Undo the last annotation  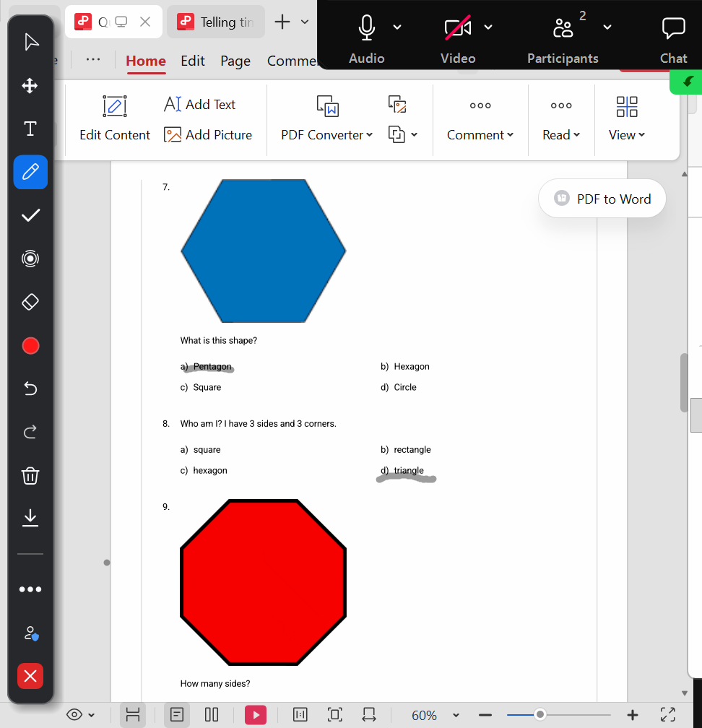(30, 388)
